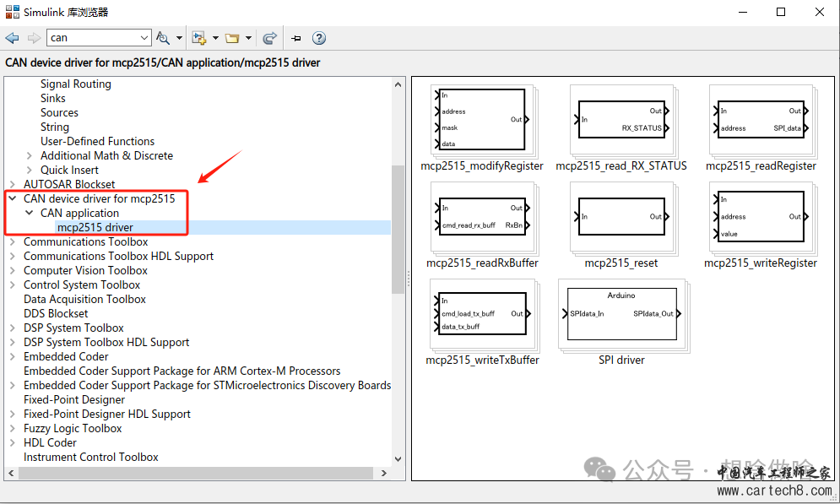Click the forward navigation arrow
This screenshot has width=840, height=504.
click(35, 38)
